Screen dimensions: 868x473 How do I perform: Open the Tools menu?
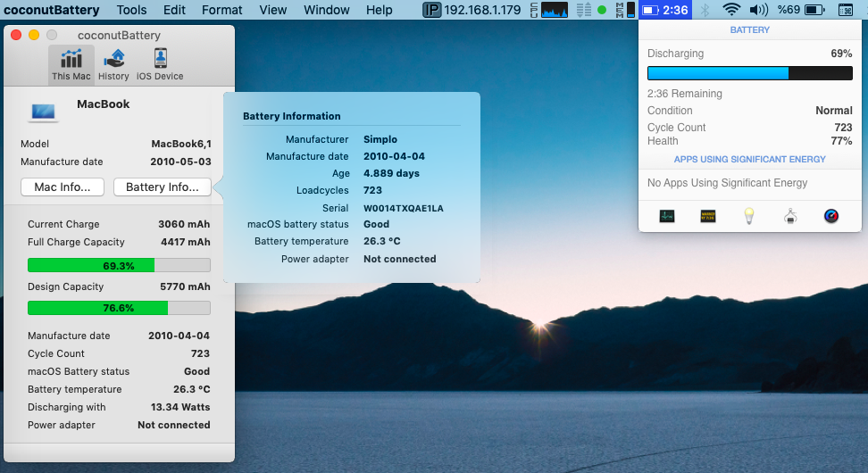point(132,10)
